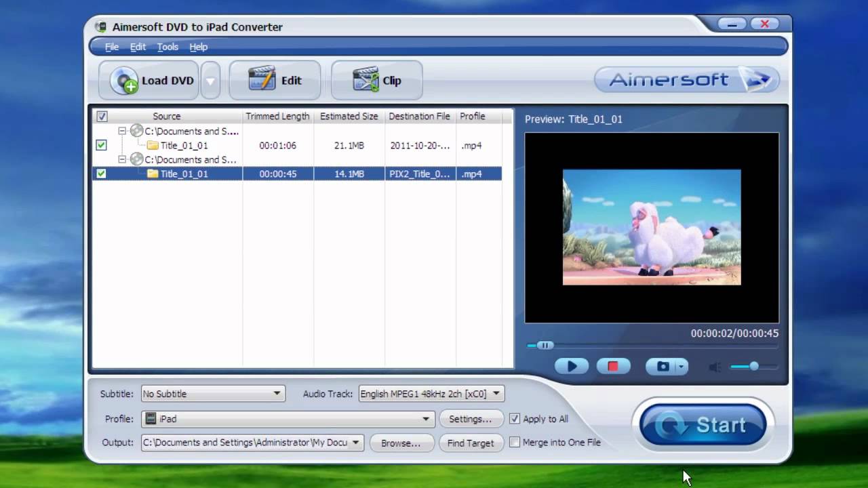The width and height of the screenshot is (868, 488).
Task: Close the converter window
Action: pos(764,24)
